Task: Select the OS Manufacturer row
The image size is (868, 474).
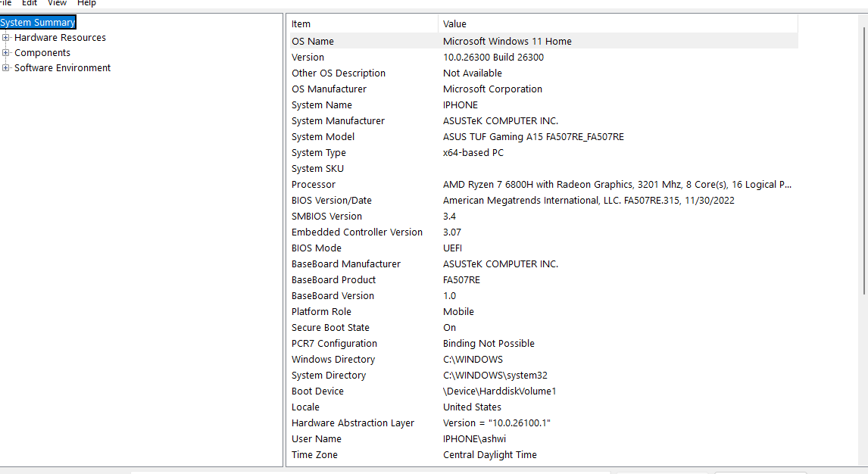Action: pos(544,89)
